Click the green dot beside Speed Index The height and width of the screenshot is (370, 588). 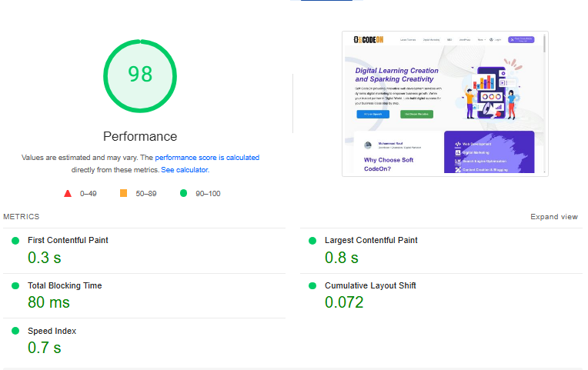pyautogui.click(x=15, y=331)
